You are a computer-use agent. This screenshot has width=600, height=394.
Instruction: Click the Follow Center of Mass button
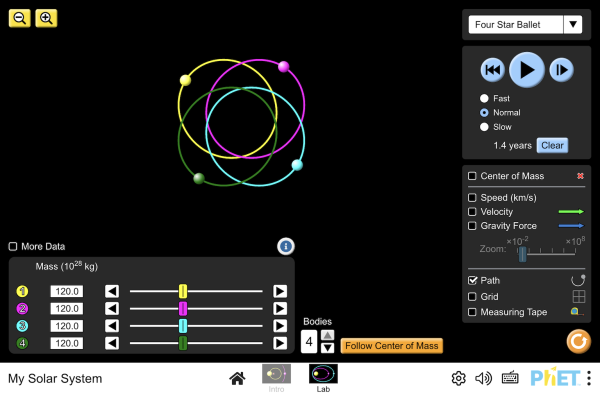[x=391, y=346]
